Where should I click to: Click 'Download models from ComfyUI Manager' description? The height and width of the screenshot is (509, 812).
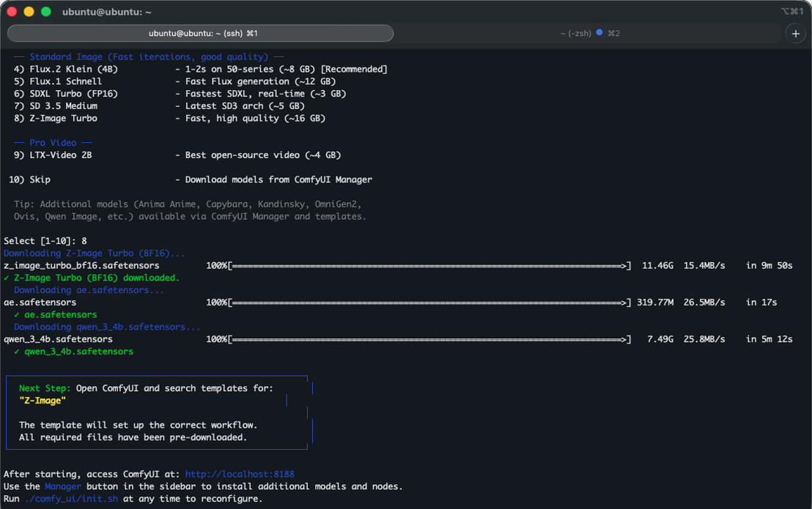278,179
